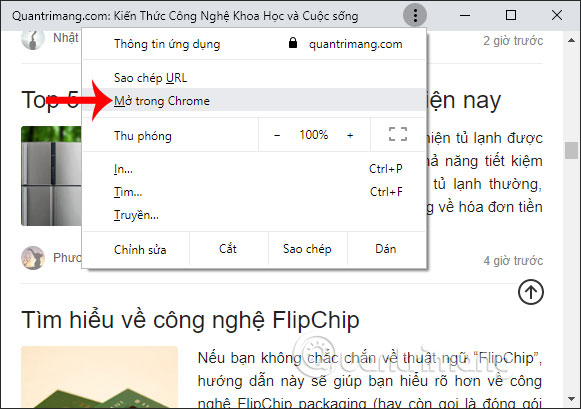Decrease zoom with the minus button
Viewport: 581px width, 409px height.
[277, 135]
